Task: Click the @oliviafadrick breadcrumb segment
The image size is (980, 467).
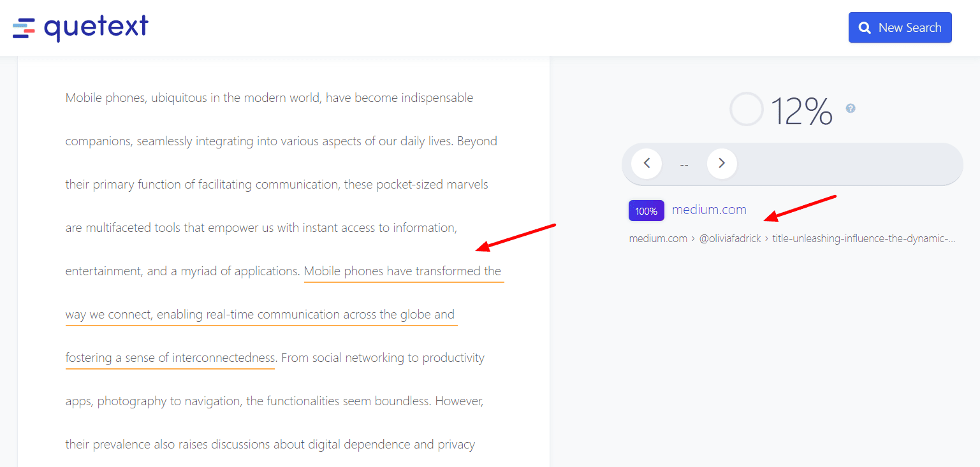Action: 730,239
